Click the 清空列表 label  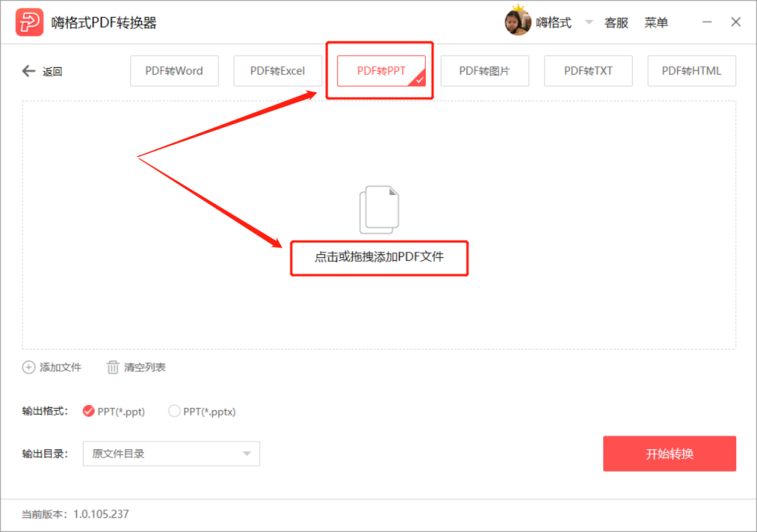[145, 367]
